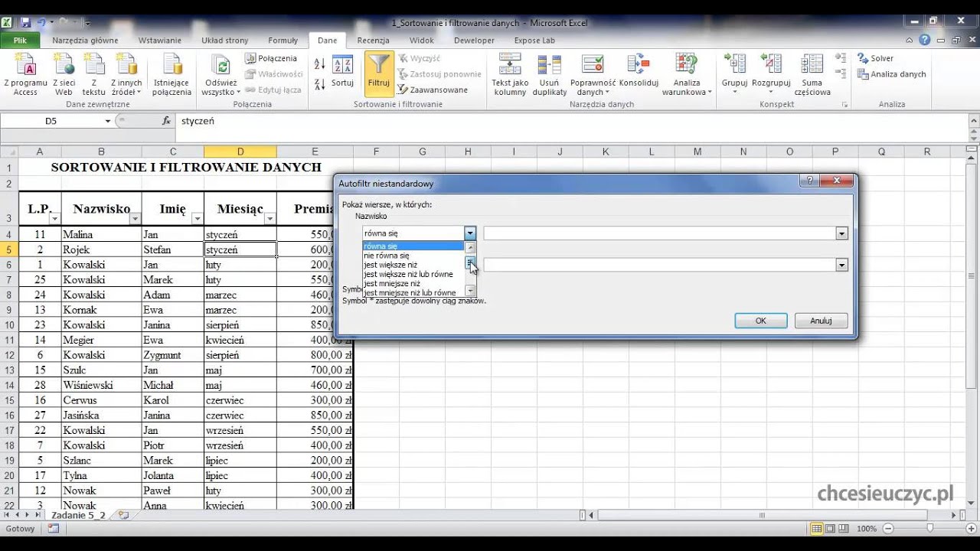
Task: Choose 'jest mniejsze niż' option
Action: point(413,283)
